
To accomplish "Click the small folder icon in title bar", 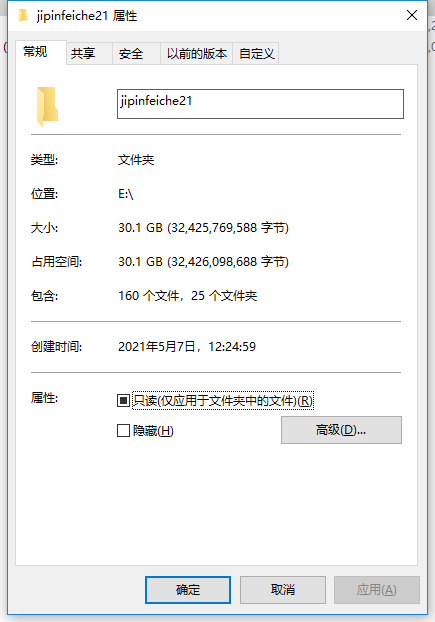I will point(23,15).
